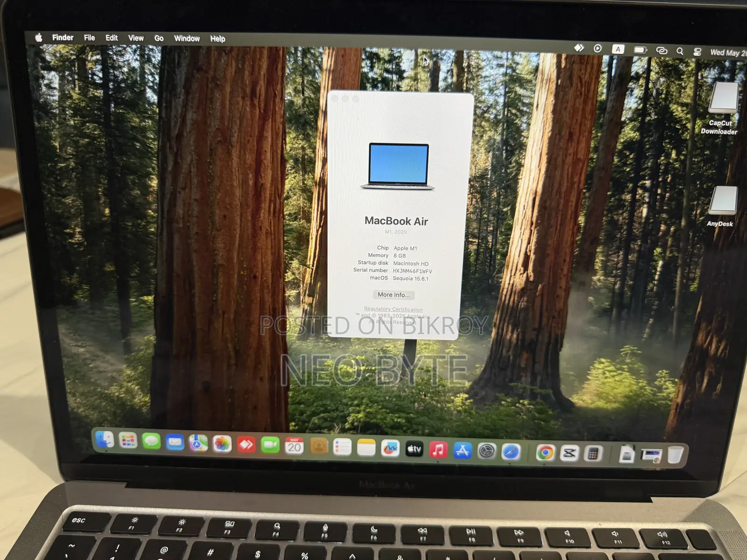Open Spotlight search in menu bar

pos(680,51)
